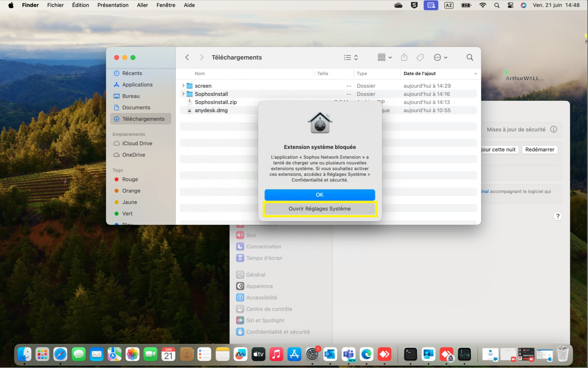Launch Safari from the Dock

pyautogui.click(x=60, y=355)
